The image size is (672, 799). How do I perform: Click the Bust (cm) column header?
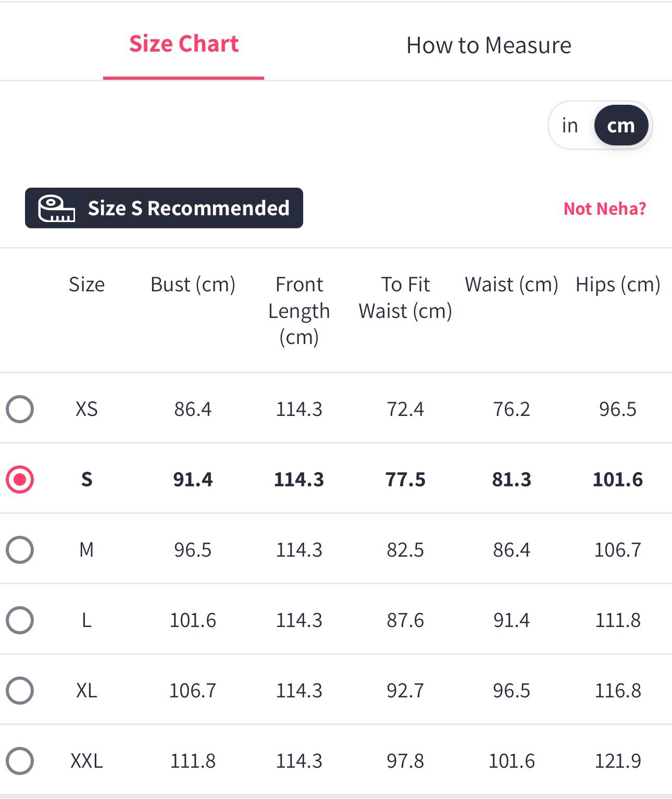click(193, 285)
